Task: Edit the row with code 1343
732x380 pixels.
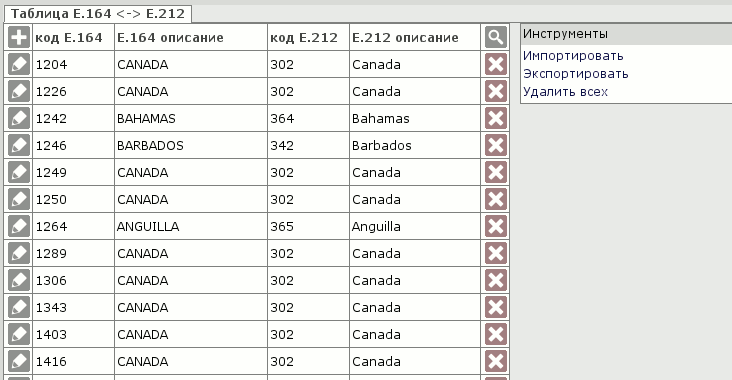Action: point(19,308)
